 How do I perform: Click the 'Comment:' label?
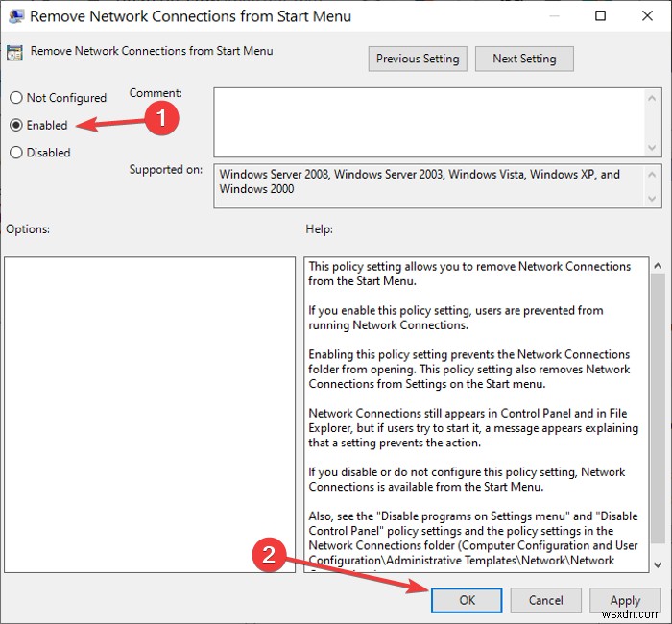pyautogui.click(x=156, y=93)
